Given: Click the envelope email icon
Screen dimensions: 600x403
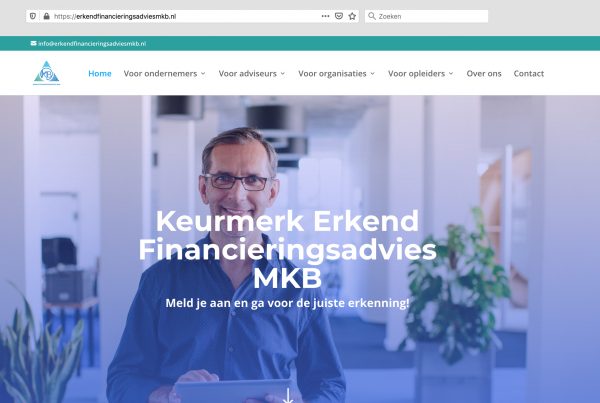Looking at the screenshot, I should [x=33, y=43].
